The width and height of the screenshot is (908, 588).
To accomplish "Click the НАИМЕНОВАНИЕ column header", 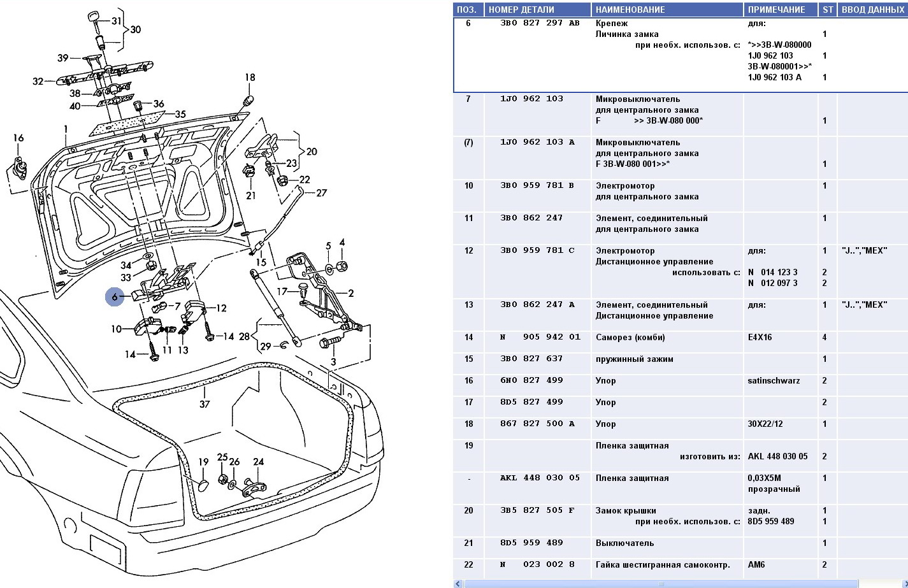I will click(668, 10).
